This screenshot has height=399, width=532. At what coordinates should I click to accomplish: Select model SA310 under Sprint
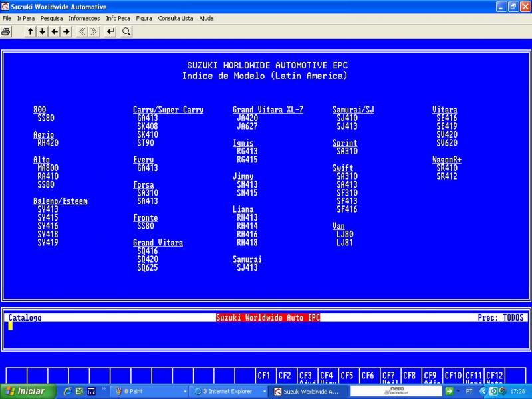click(347, 152)
